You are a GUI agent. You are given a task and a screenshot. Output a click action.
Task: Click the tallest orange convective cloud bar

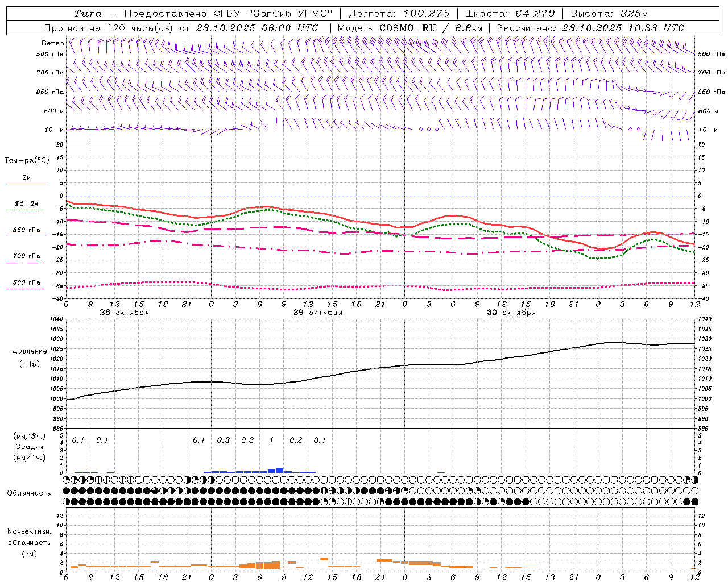(275, 565)
